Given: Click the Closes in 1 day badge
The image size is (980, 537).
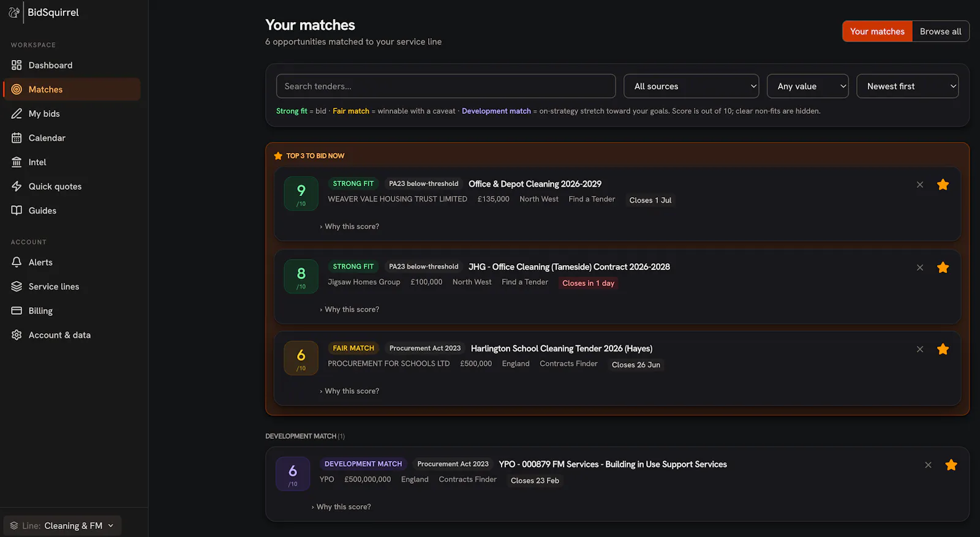Looking at the screenshot, I should (588, 283).
